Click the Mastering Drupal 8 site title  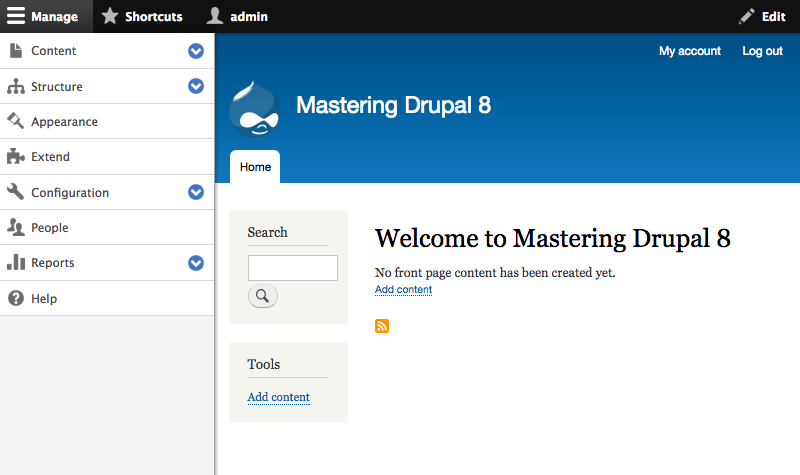(393, 105)
